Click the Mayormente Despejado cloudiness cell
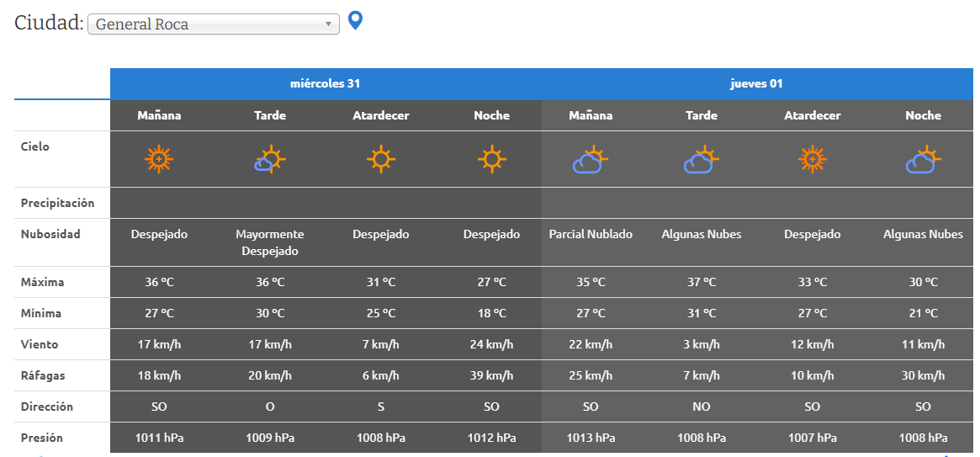 coord(270,242)
